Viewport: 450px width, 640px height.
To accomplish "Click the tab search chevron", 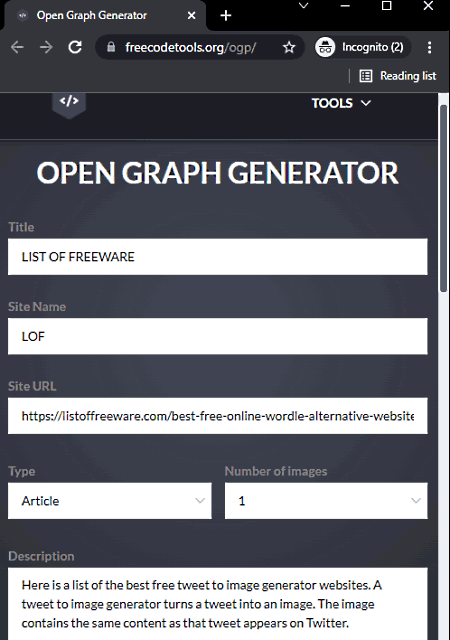I will point(303,6).
